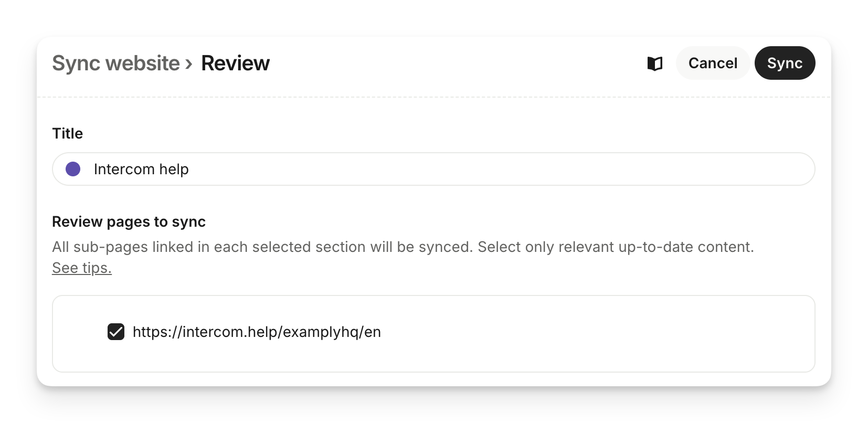
Task: Open the book-shaped help guide icon
Action: coord(654,64)
